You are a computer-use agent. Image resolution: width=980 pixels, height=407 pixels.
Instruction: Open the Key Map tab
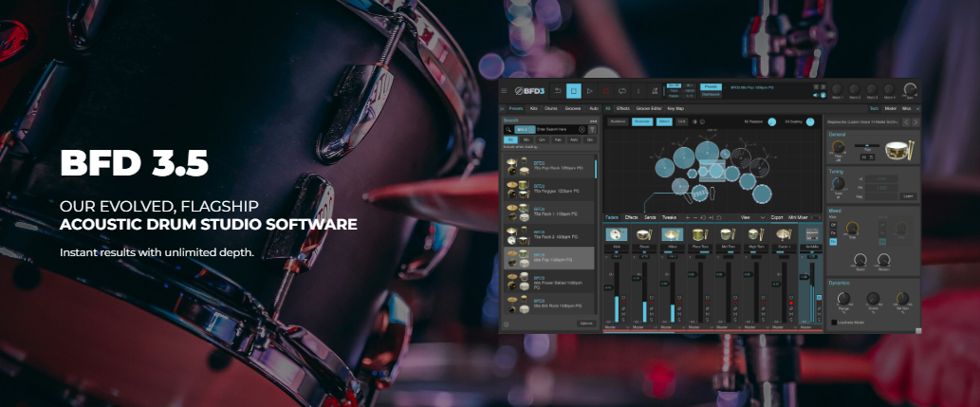click(675, 108)
